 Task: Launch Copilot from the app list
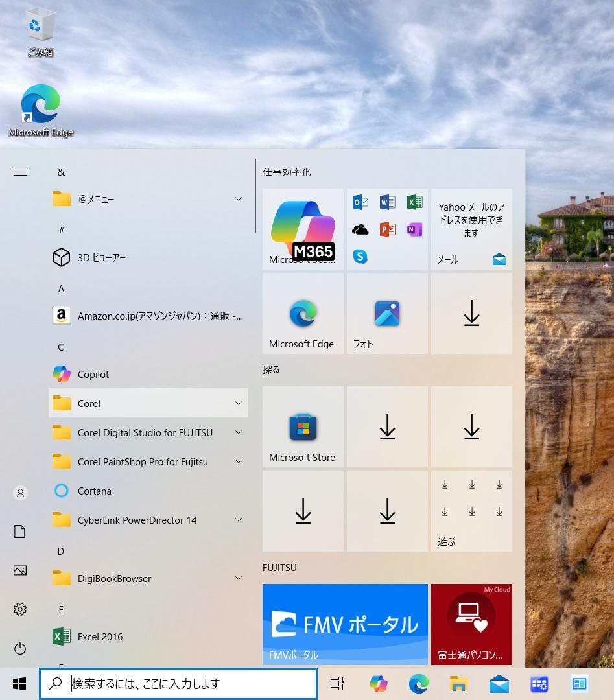tap(148, 374)
